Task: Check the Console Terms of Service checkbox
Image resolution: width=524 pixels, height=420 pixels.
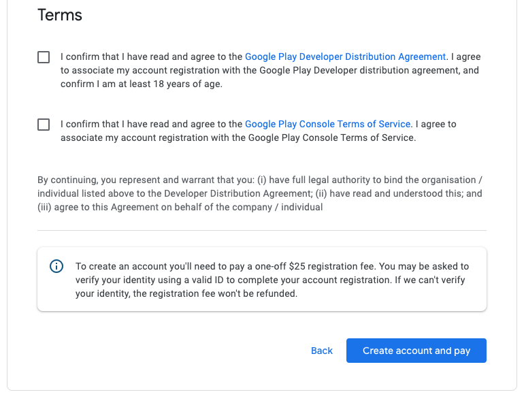Action: pos(44,125)
